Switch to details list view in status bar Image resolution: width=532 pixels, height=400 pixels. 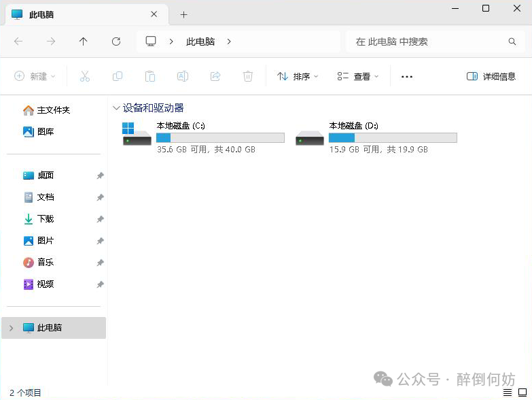tap(508, 393)
